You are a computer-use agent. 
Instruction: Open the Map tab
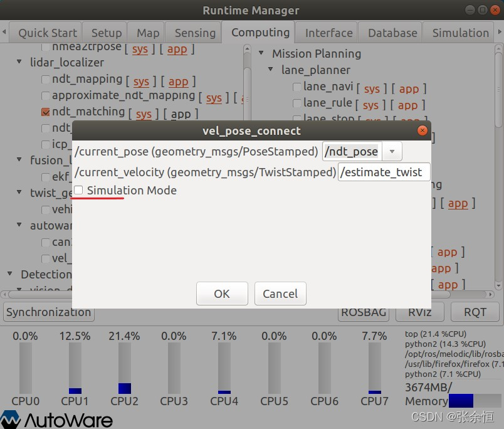[x=146, y=33]
